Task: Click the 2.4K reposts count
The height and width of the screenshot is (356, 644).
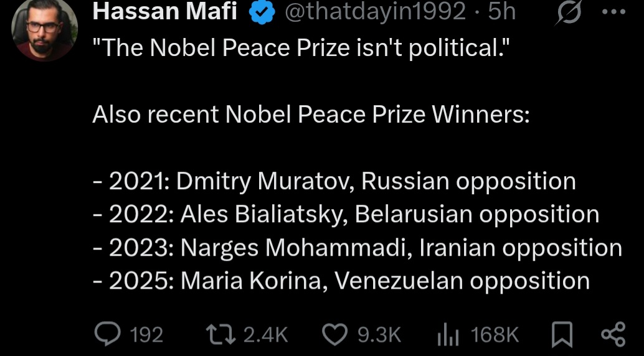Action: point(266,335)
